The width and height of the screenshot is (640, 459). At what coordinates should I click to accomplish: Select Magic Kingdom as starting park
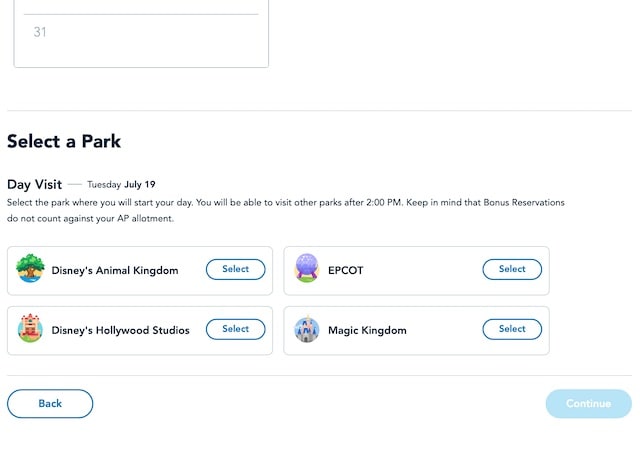512,329
